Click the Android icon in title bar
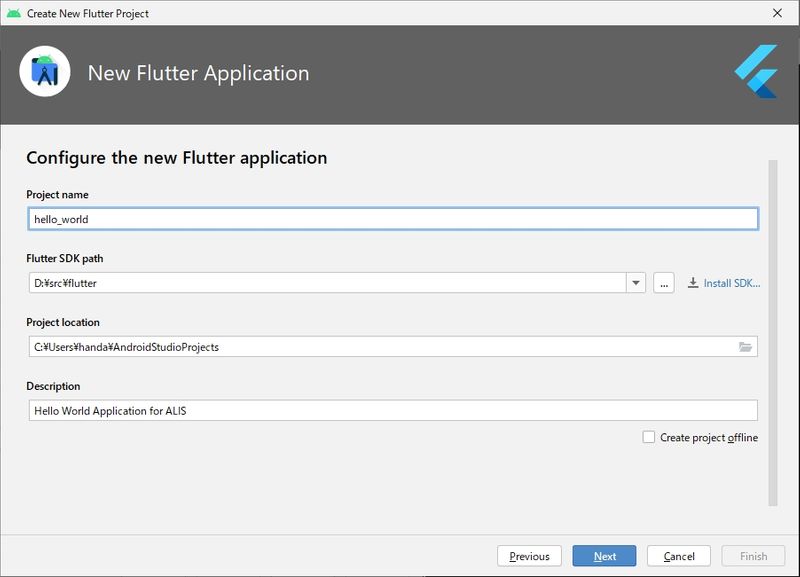Image resolution: width=800 pixels, height=577 pixels. (x=12, y=13)
